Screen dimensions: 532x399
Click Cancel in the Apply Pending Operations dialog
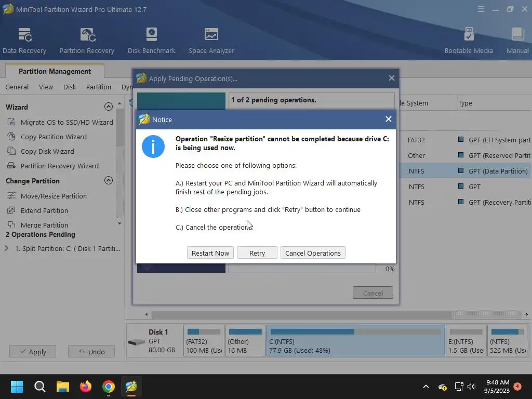point(373,292)
